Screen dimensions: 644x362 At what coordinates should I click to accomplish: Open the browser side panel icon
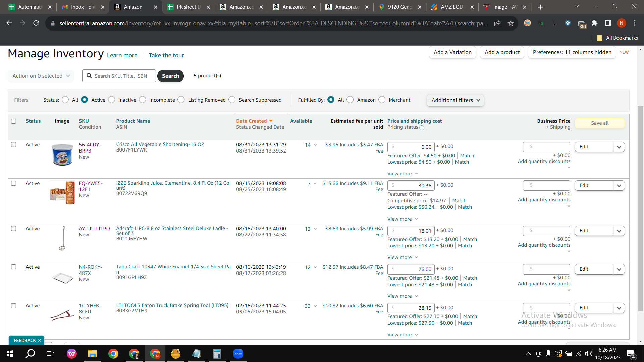[608, 23]
